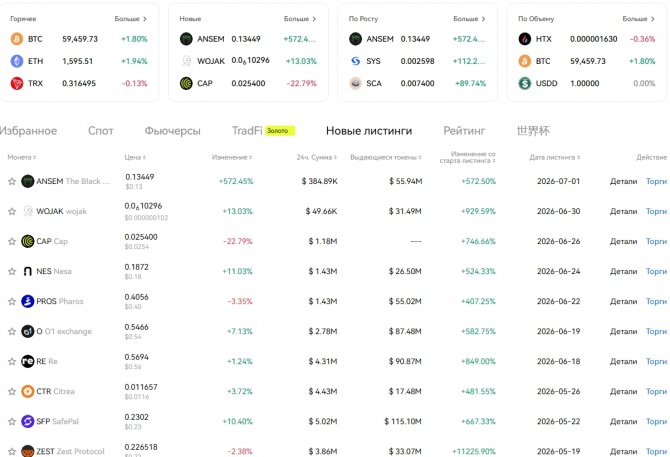
Task: Click the WOJAK icon in Новые card
Action: pos(186,61)
